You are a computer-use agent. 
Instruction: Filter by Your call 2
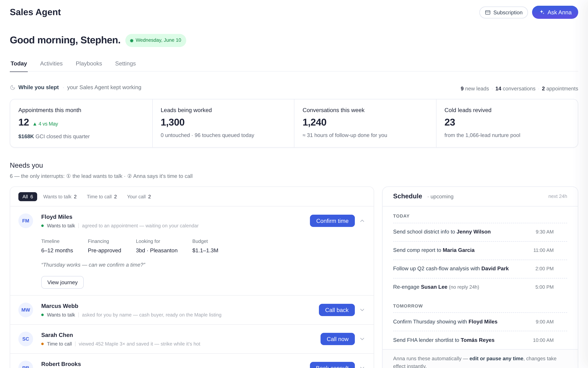(x=139, y=197)
